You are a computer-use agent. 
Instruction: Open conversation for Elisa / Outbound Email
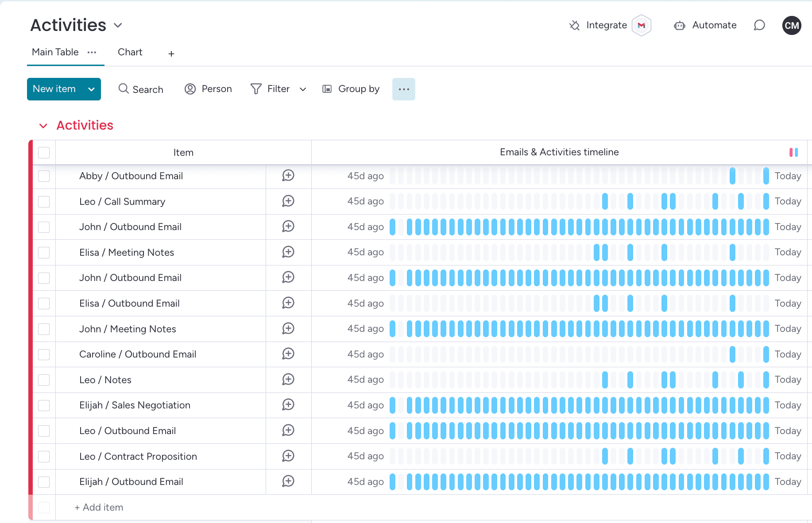(x=288, y=303)
